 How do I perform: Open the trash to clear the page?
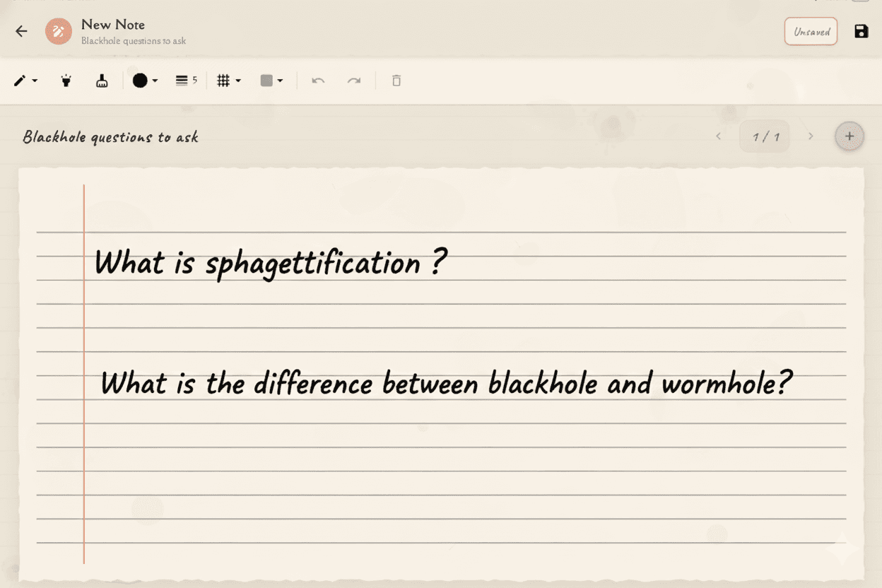pyautogui.click(x=396, y=81)
